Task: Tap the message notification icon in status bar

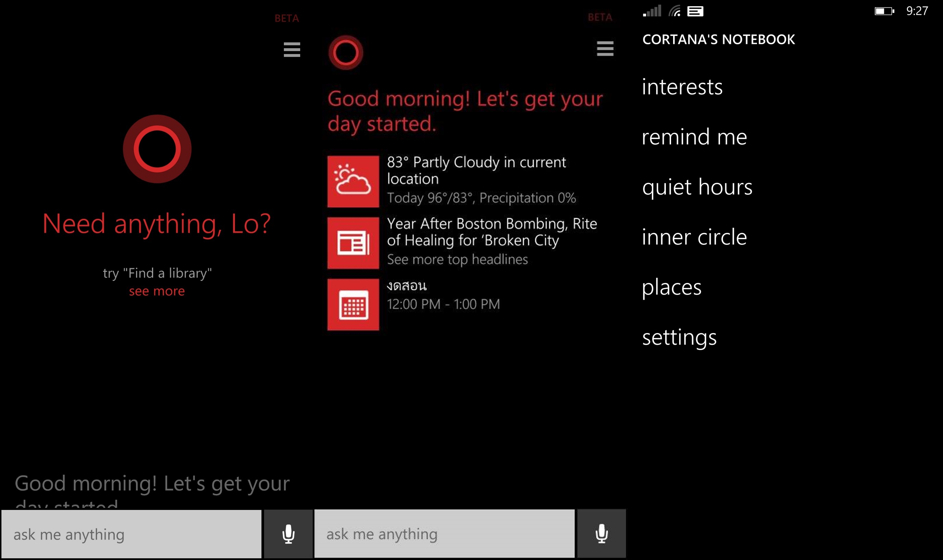Action: coord(695,11)
